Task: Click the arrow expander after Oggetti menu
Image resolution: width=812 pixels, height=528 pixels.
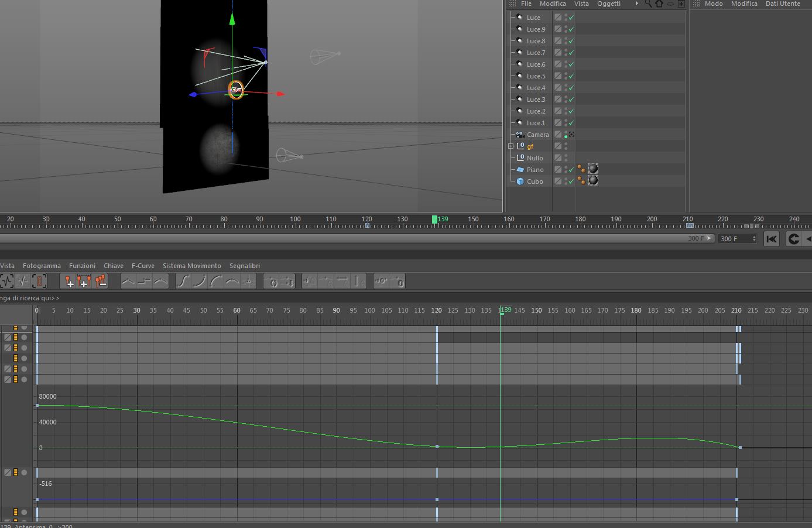Action: [x=636, y=4]
